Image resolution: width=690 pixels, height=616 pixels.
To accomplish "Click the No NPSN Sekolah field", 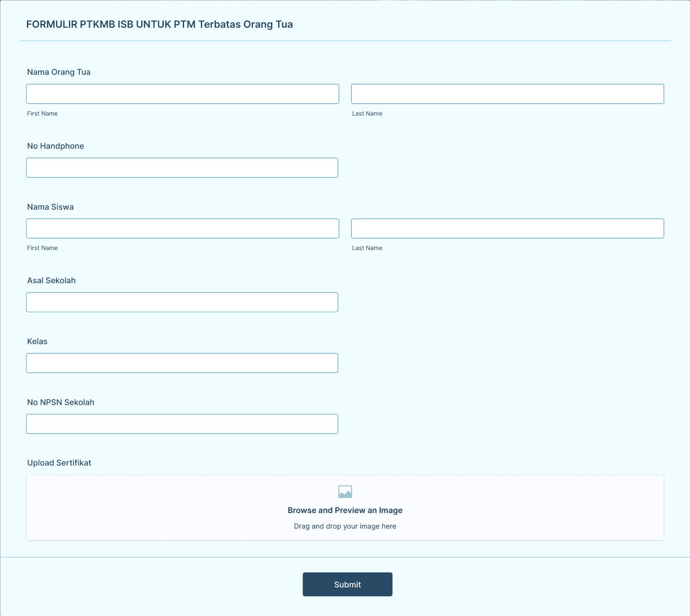I will pos(182,424).
